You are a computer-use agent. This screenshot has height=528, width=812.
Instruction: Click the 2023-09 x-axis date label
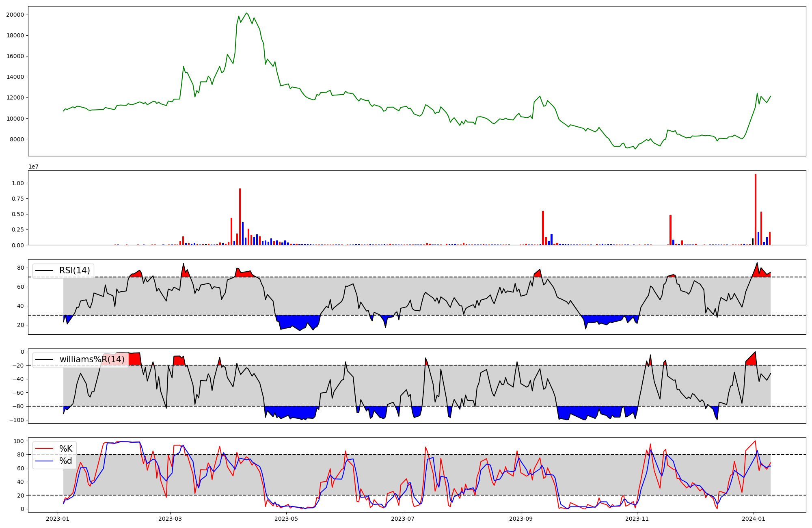[521, 519]
